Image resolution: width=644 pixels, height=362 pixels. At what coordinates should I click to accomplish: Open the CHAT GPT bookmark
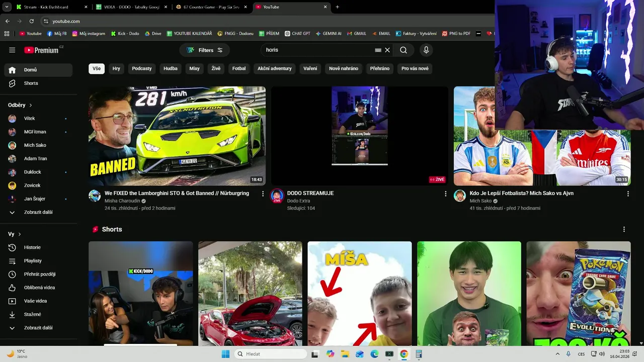[x=297, y=34]
